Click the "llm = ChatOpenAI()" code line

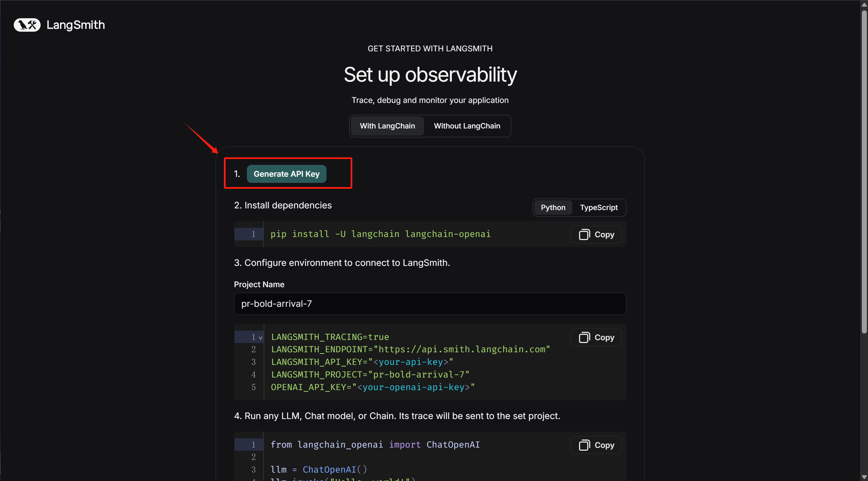pyautogui.click(x=319, y=470)
